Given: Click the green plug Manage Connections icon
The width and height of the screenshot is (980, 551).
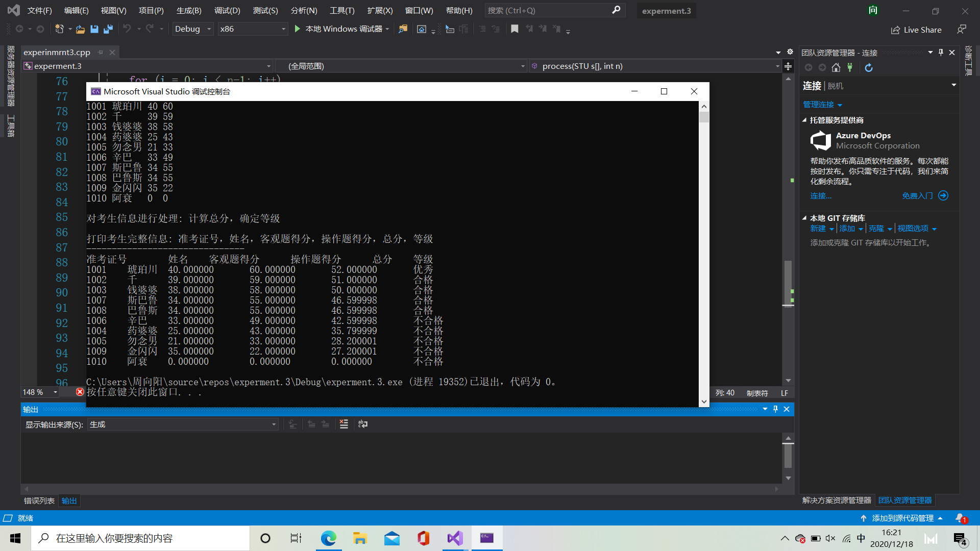Looking at the screenshot, I should coord(850,67).
